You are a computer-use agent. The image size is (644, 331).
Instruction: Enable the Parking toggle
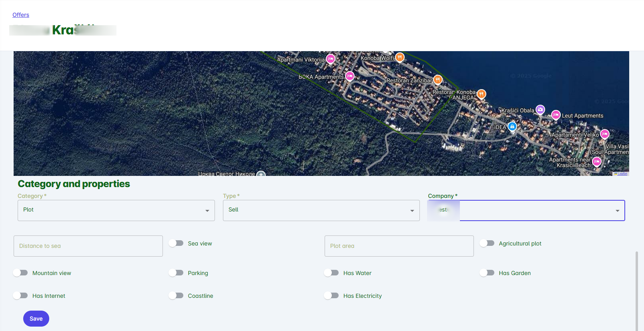coord(176,273)
